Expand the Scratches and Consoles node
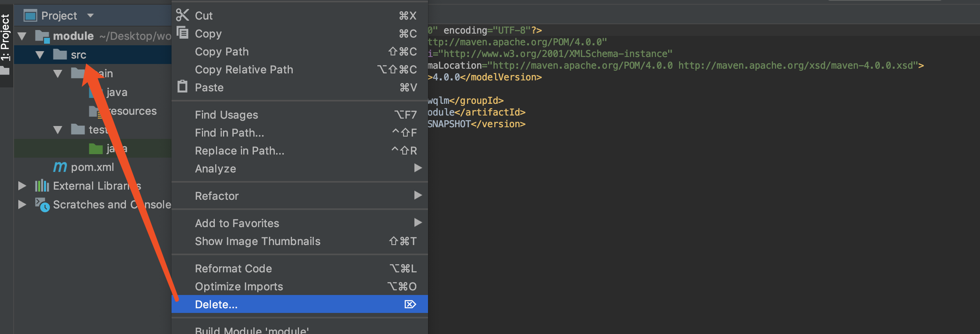 (22, 204)
